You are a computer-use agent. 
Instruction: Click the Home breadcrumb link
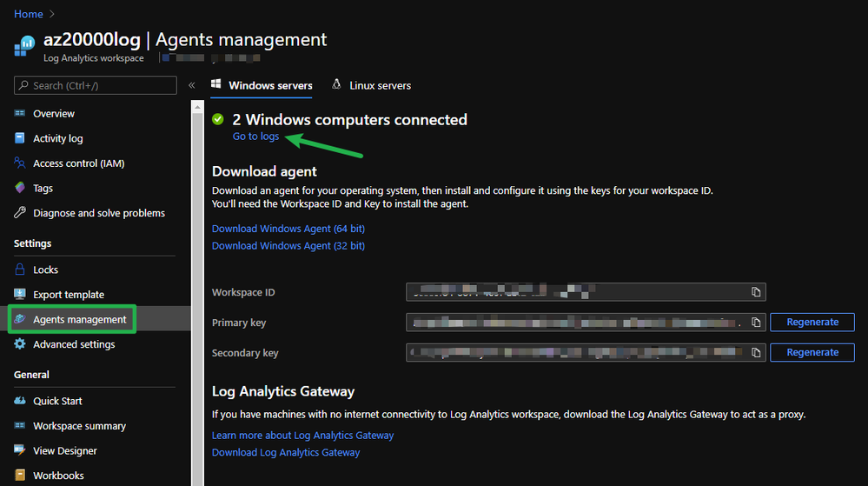point(28,14)
